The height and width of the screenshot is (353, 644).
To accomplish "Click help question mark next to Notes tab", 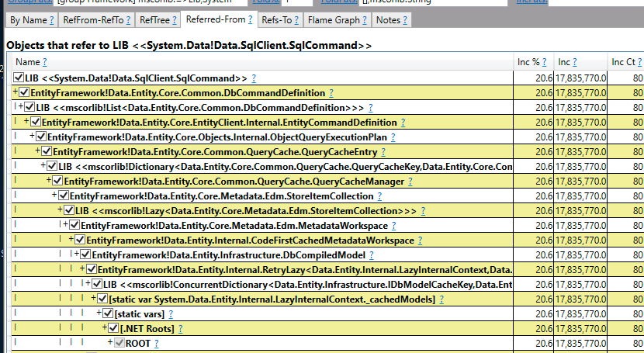I will (405, 20).
